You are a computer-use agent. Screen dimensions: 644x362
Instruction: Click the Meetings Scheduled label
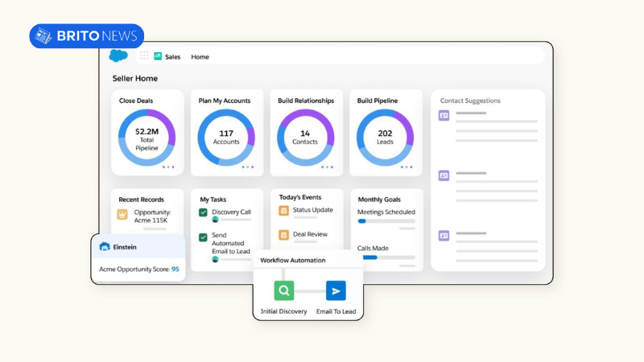[x=386, y=212]
